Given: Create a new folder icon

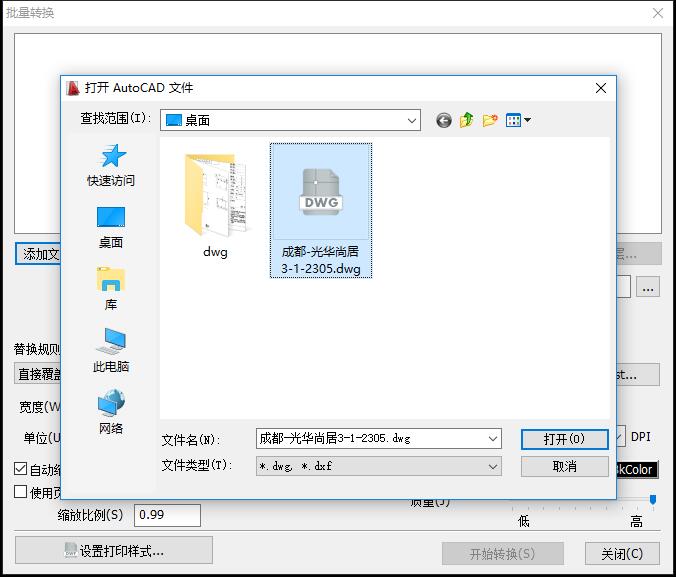Looking at the screenshot, I should click(x=490, y=120).
